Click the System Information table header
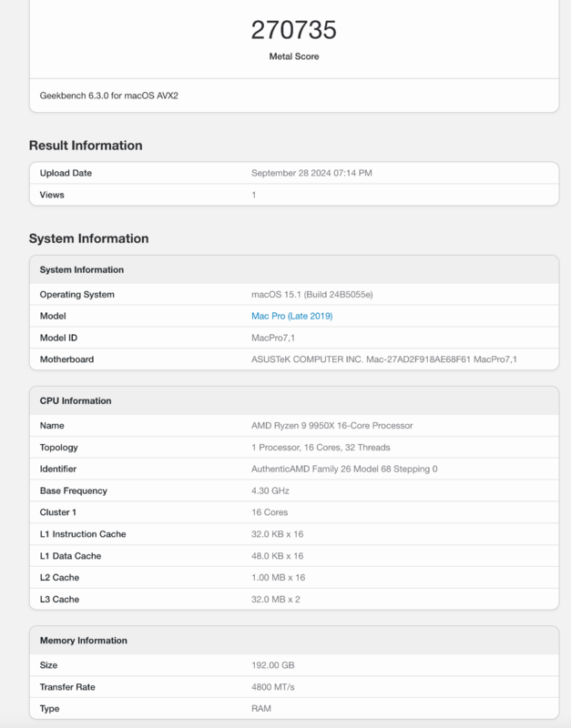This screenshot has height=728, width=571. [82, 269]
